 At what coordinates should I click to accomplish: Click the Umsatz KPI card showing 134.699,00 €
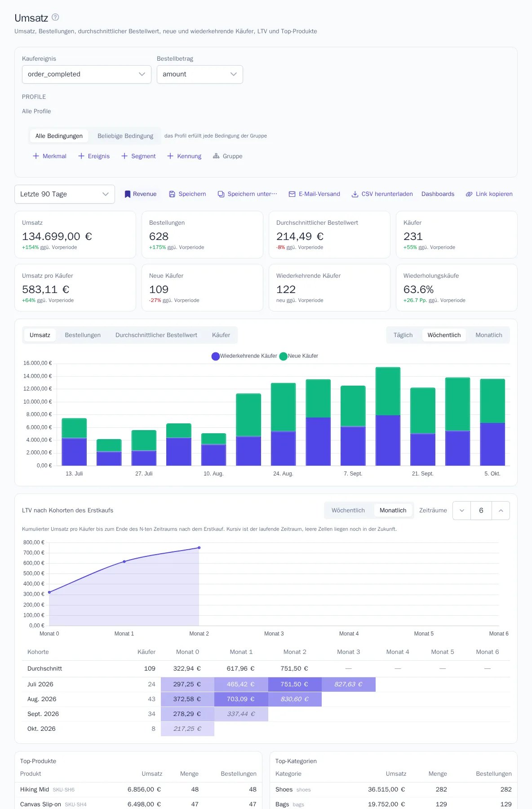[75, 235]
